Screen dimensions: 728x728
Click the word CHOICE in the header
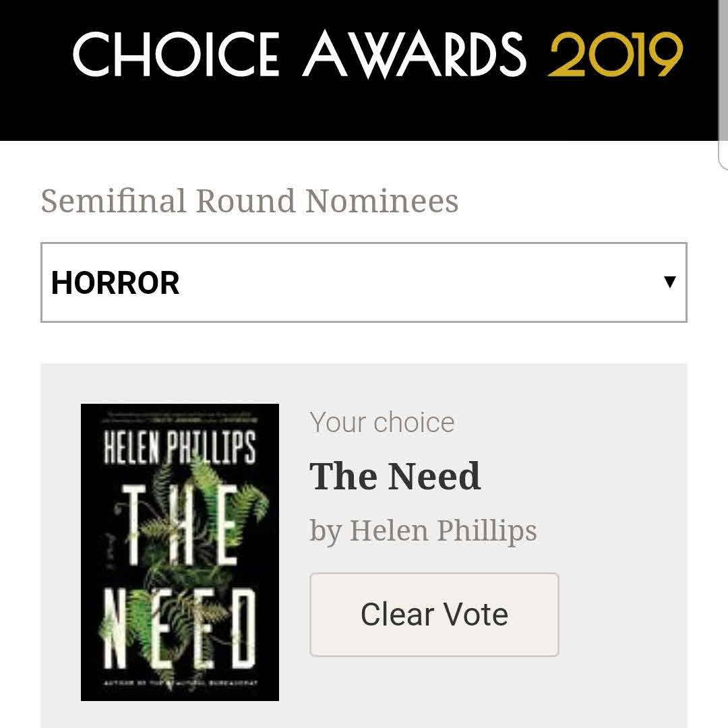pos(175,54)
